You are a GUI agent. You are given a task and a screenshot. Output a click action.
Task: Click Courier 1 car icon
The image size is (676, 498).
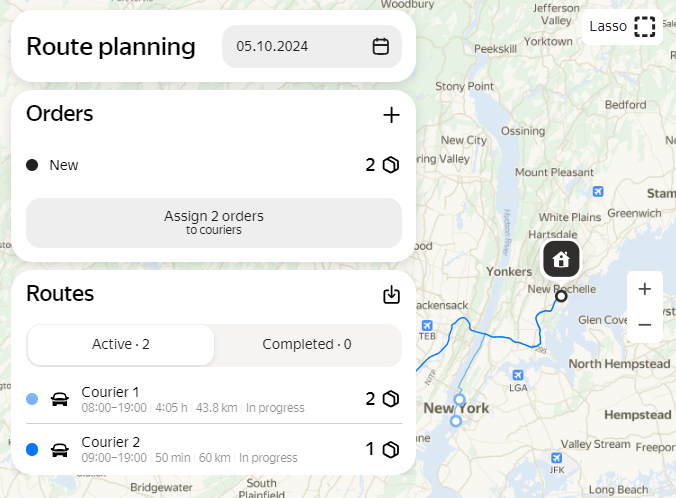pyautogui.click(x=60, y=399)
